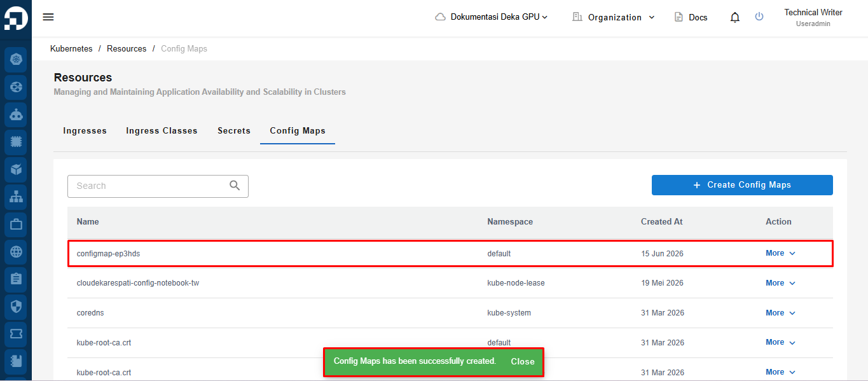The image size is (868, 381).
Task: Open the robot icon in sidebar
Action: (x=16, y=115)
